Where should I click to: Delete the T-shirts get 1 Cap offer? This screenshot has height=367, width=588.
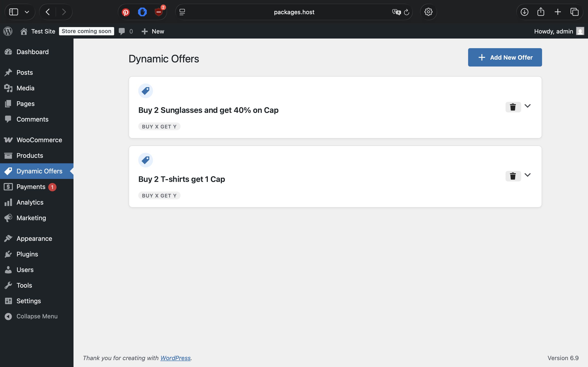(x=513, y=176)
